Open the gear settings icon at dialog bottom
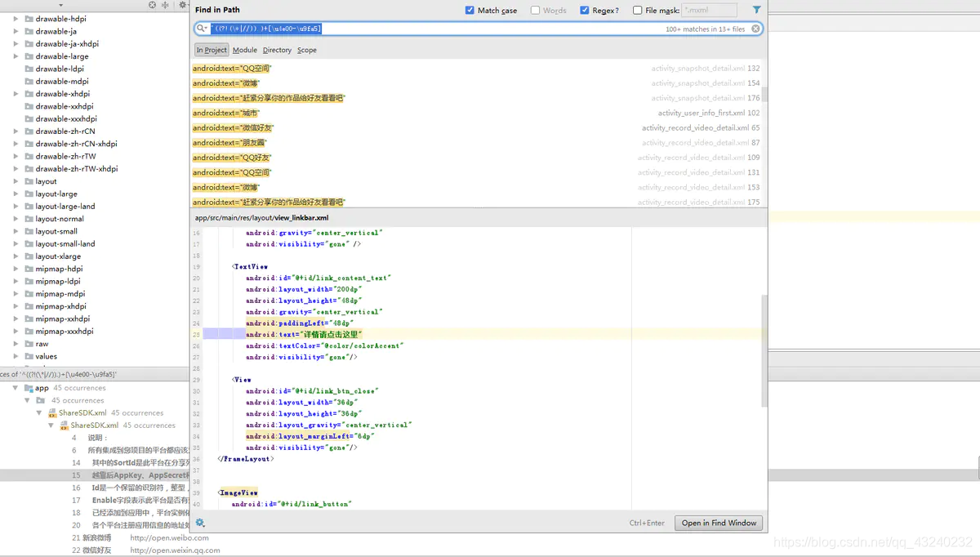Viewport: 980px width, 557px height. (x=200, y=523)
